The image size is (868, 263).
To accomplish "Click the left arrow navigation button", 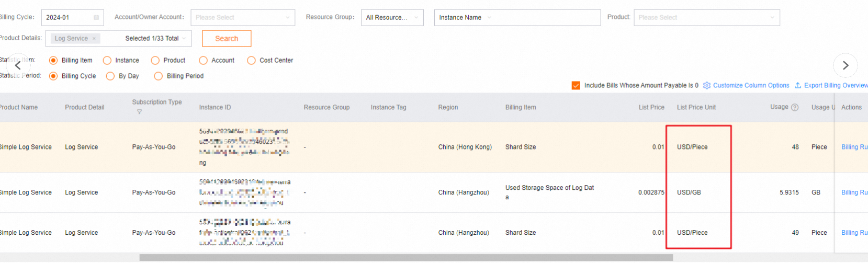I will click(18, 65).
